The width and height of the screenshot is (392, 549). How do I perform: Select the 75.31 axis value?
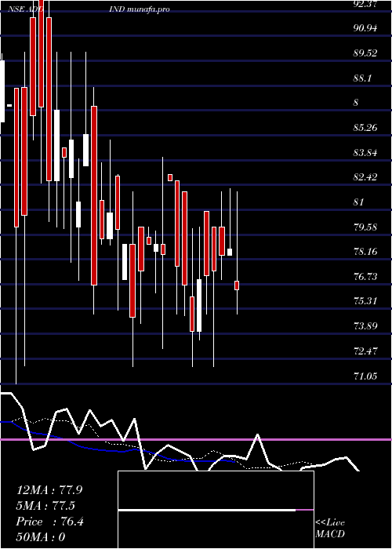(x=365, y=301)
